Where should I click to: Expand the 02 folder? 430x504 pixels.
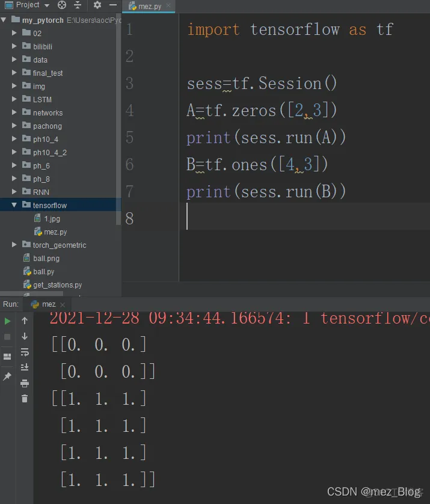[x=14, y=33]
